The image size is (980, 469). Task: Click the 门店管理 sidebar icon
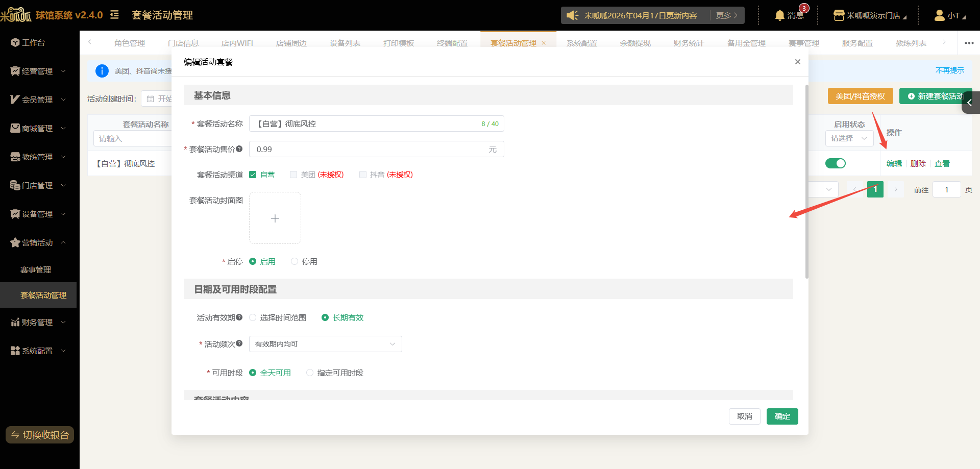[x=15, y=185]
